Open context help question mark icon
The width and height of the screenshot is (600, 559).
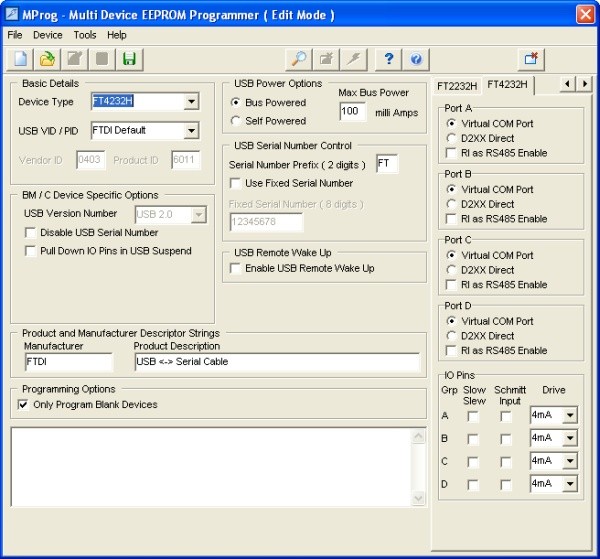click(x=388, y=59)
